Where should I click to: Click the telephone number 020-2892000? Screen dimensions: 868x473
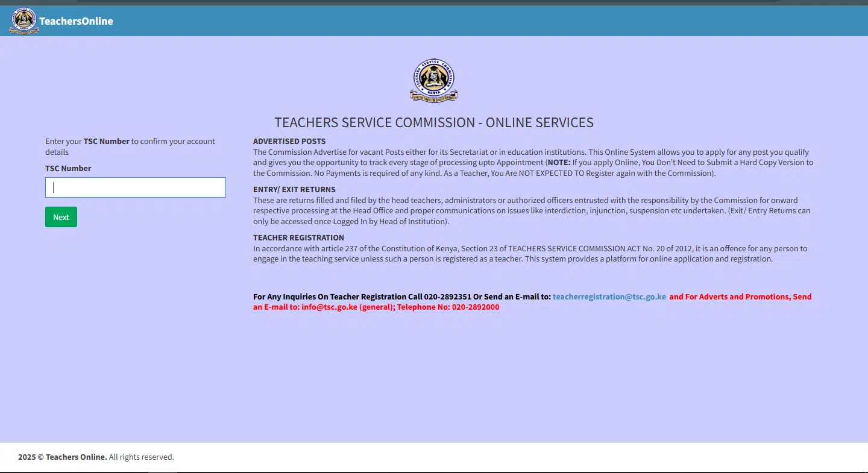click(x=475, y=307)
